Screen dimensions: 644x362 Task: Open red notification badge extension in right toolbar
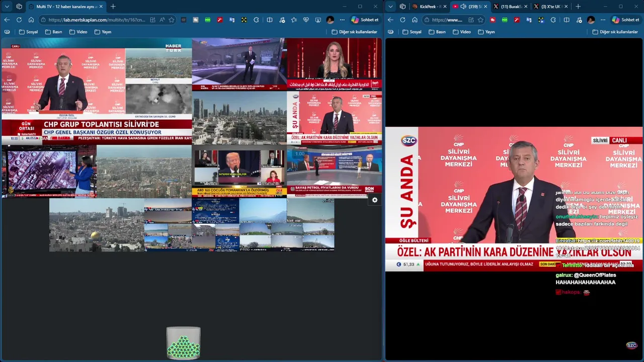coord(493,20)
